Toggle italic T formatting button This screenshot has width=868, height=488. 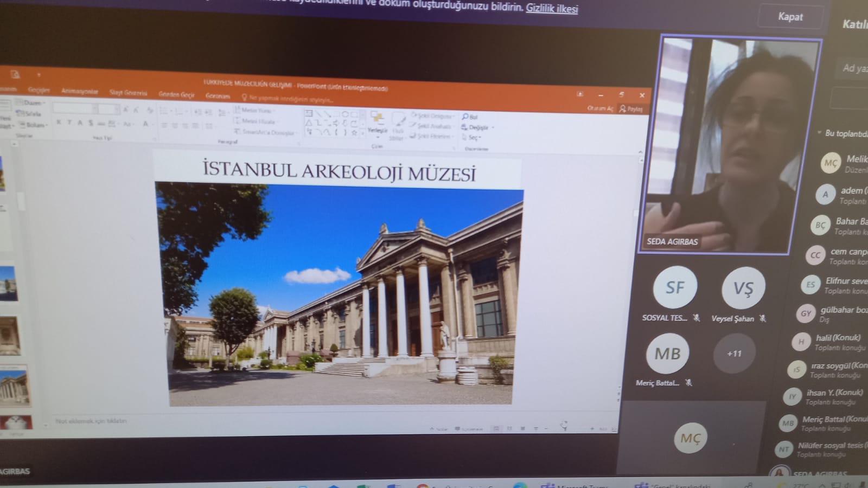pyautogui.click(x=69, y=123)
